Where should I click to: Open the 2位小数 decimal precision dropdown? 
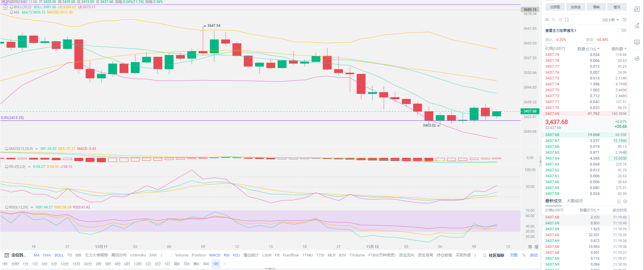click(610, 20)
